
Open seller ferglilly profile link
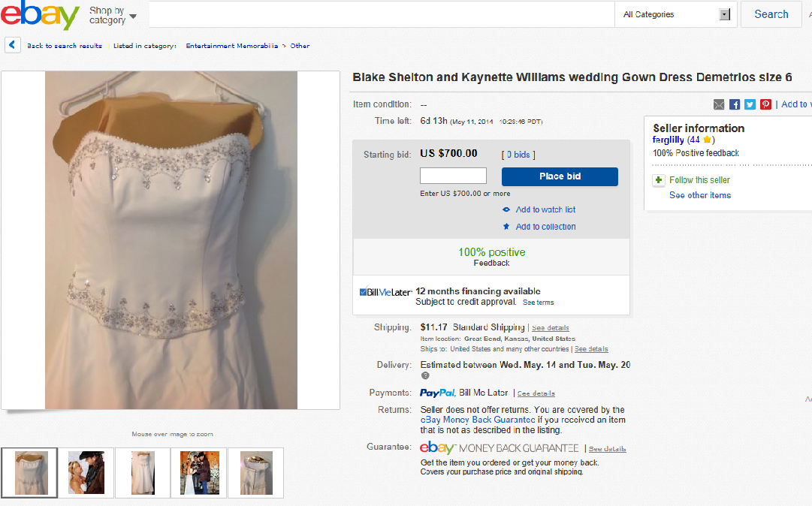click(668, 140)
